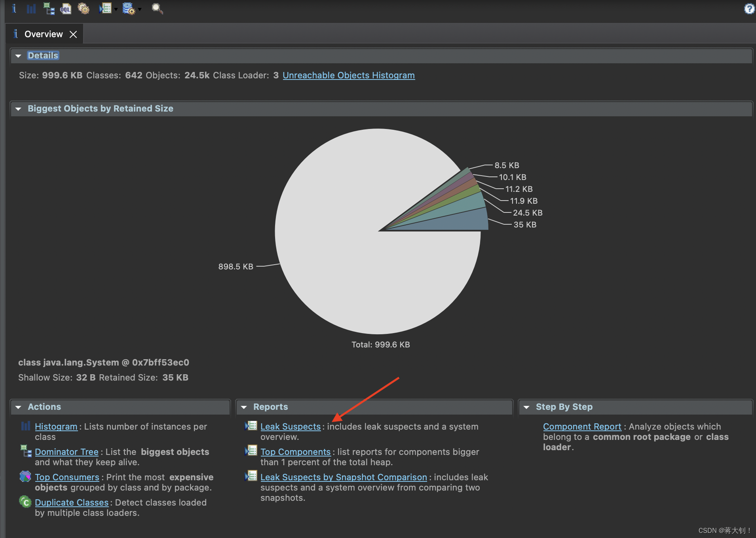Expand the Query Browser dropdown arrow
Viewport: 756px width, 538px height.
pyautogui.click(x=140, y=9)
